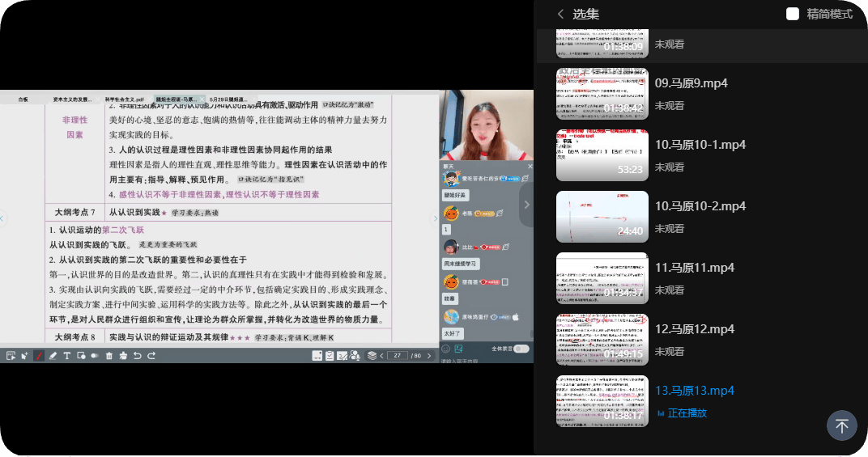The width and height of the screenshot is (868, 457).
Task: Click the PPT insert icon in whiteboard toolbar
Action: [x=11, y=356]
